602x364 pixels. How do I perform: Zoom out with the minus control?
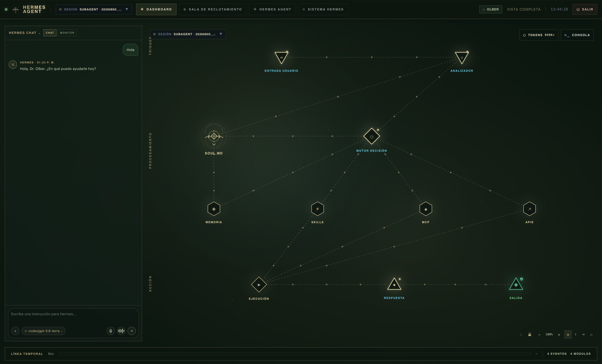pyautogui.click(x=539, y=335)
